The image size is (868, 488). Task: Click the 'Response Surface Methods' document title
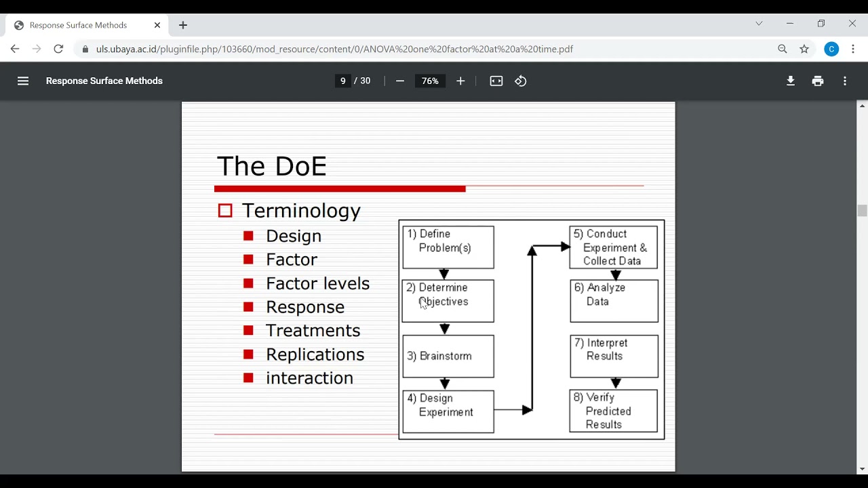(x=104, y=81)
